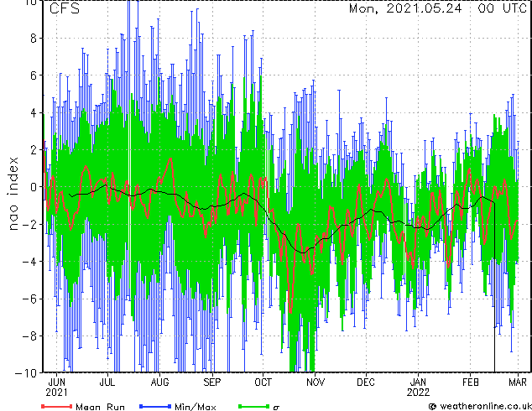The image size is (532, 411).
Task: Click the 'Mean Run' legend text
Action: [x=101, y=407]
